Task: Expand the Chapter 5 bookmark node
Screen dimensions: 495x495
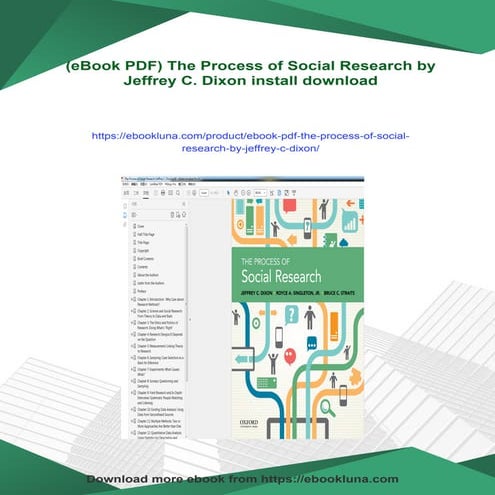Action: [x=132, y=346]
